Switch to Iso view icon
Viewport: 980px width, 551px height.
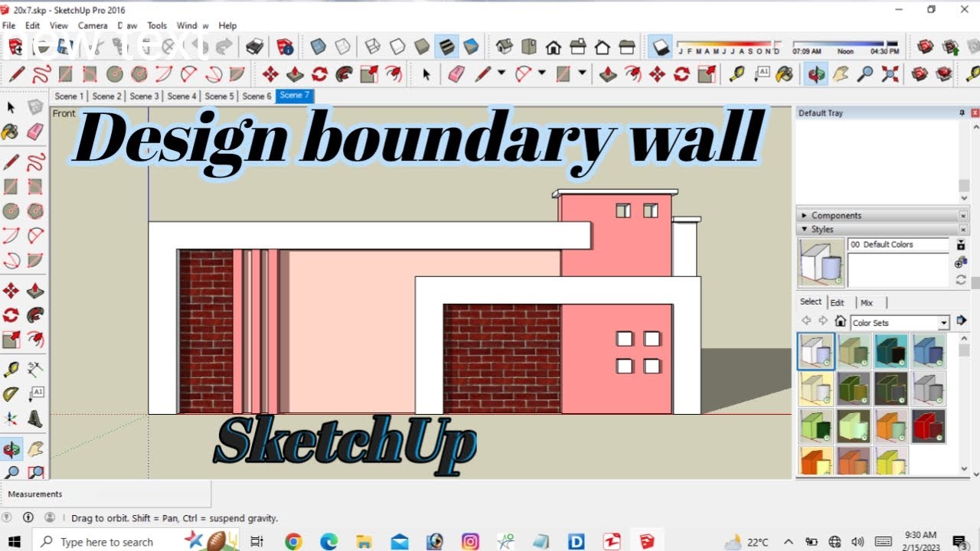point(505,47)
